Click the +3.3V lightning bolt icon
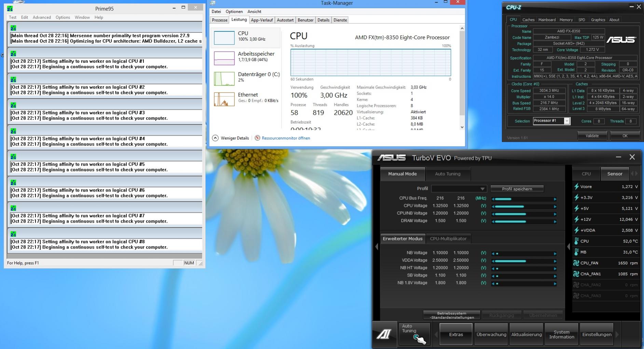The height and width of the screenshot is (349, 644). [576, 197]
